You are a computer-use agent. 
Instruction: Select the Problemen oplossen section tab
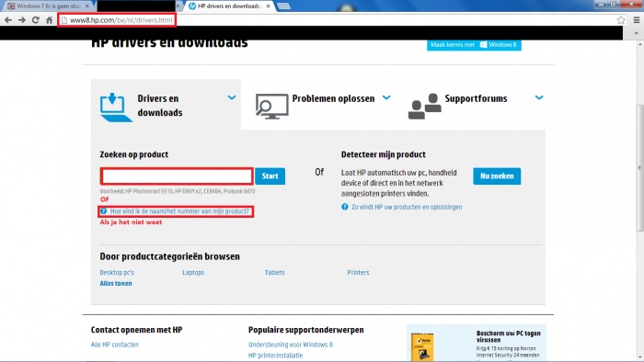(322, 105)
